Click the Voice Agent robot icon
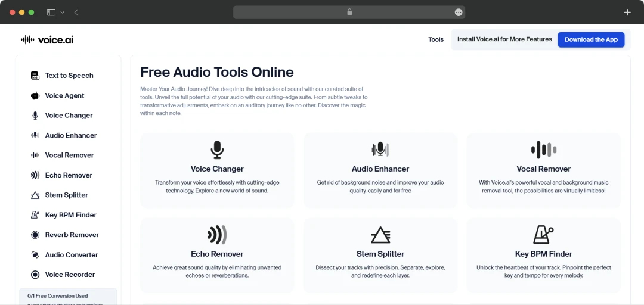Screen dimensions: 644x305 [35, 96]
